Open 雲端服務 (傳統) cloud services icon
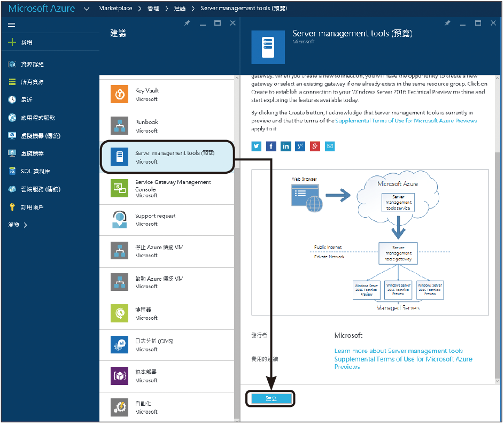Viewport: 504px width, 424px height. [12, 189]
